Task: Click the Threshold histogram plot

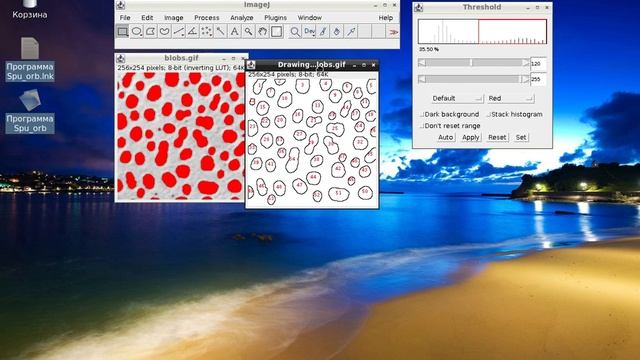Action: coord(482,31)
